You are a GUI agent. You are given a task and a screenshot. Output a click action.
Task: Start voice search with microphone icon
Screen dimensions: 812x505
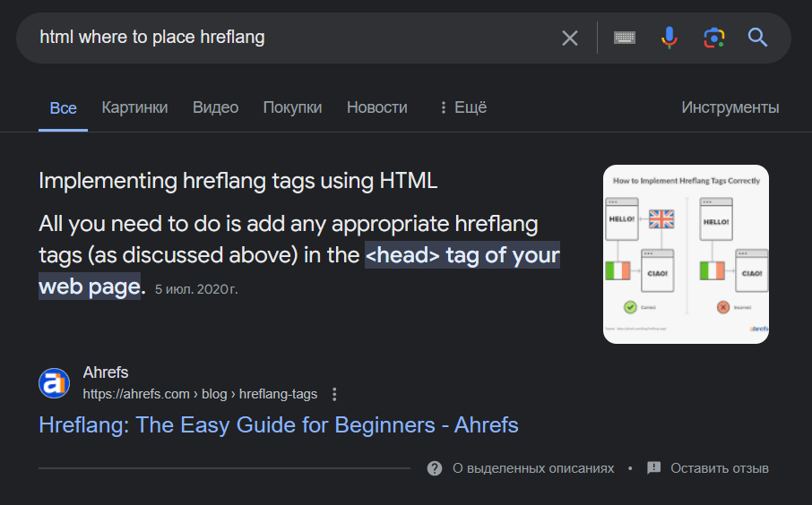(669, 38)
